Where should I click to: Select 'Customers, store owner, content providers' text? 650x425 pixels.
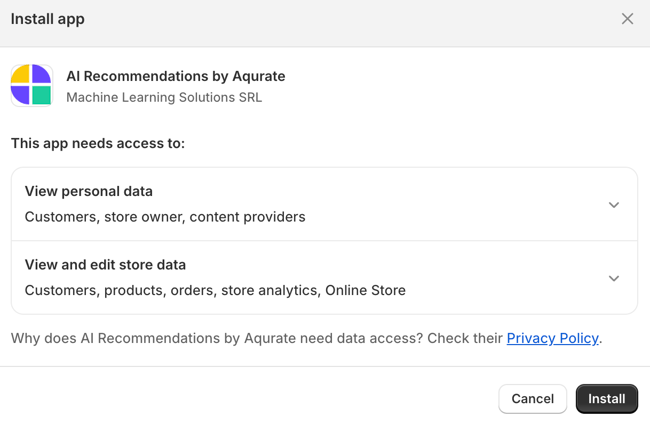point(165,217)
